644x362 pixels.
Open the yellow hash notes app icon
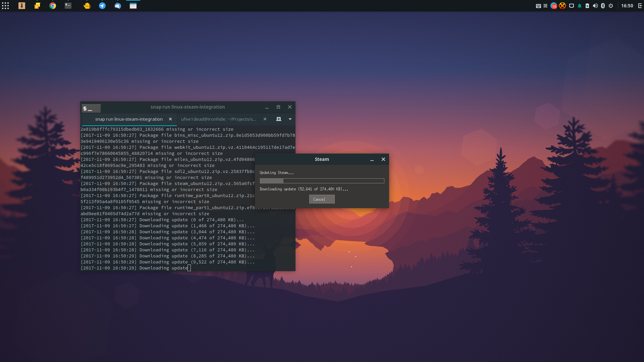(37, 6)
